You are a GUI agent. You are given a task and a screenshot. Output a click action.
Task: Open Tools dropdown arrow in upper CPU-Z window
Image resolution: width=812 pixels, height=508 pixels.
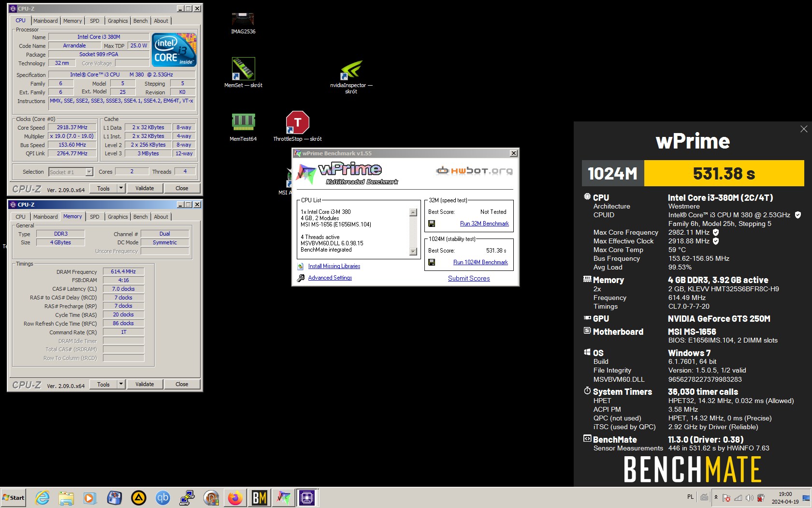121,188
